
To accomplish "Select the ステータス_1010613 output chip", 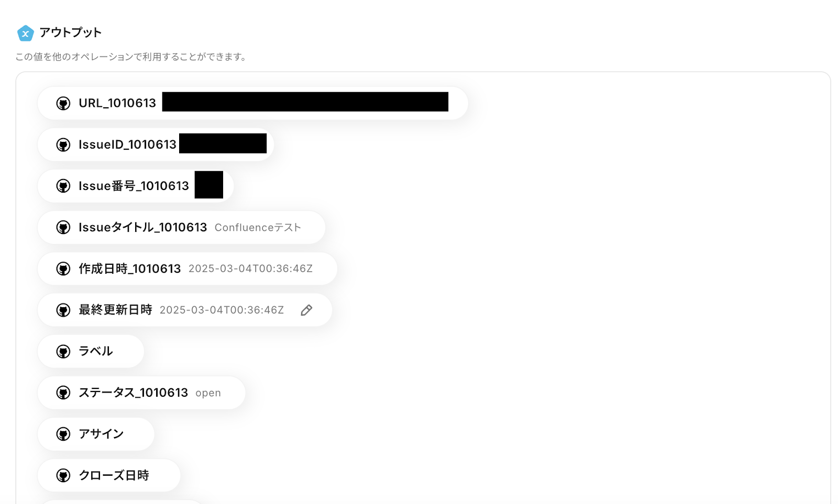I will click(141, 393).
